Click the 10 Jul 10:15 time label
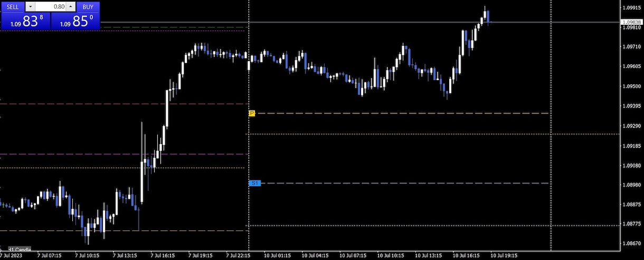 coord(391,256)
